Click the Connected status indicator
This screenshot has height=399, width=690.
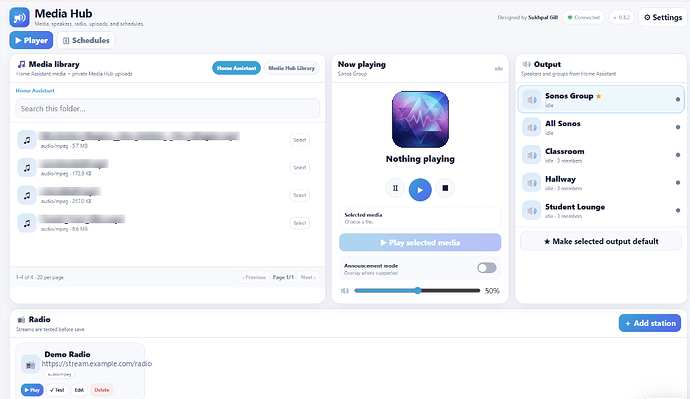(x=584, y=18)
